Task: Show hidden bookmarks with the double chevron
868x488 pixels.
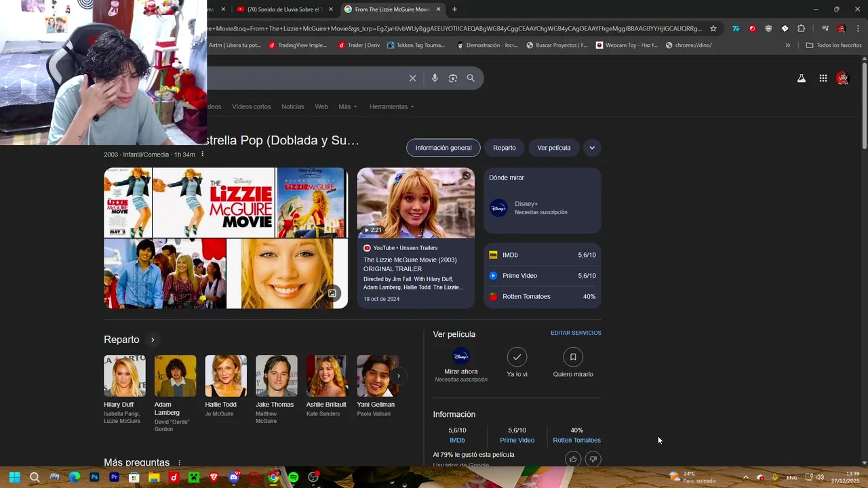Action: (x=787, y=45)
